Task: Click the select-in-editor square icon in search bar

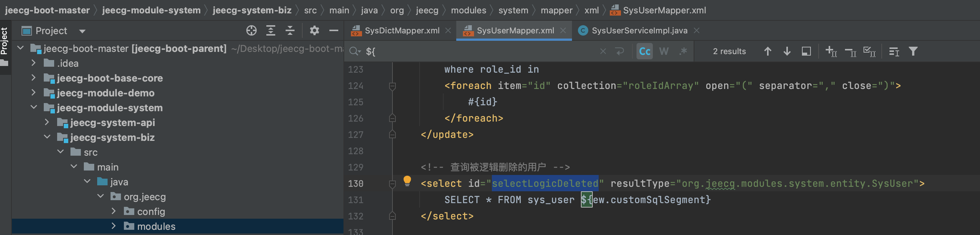Action: tap(806, 51)
